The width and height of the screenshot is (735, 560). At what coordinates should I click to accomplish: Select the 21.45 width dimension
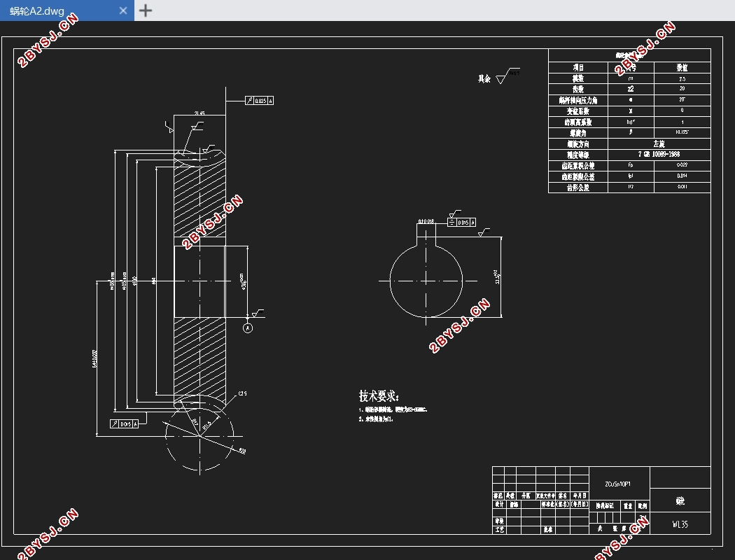click(x=199, y=113)
